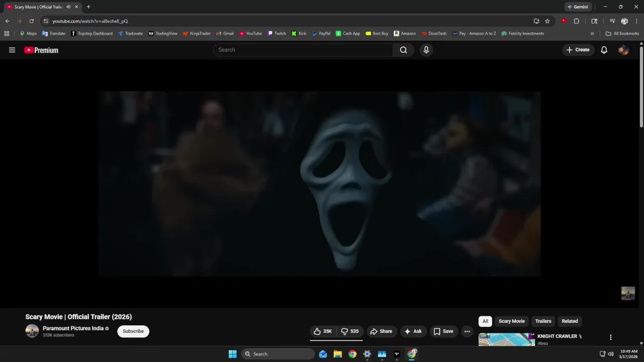Open the Maps bookmark

[28, 34]
